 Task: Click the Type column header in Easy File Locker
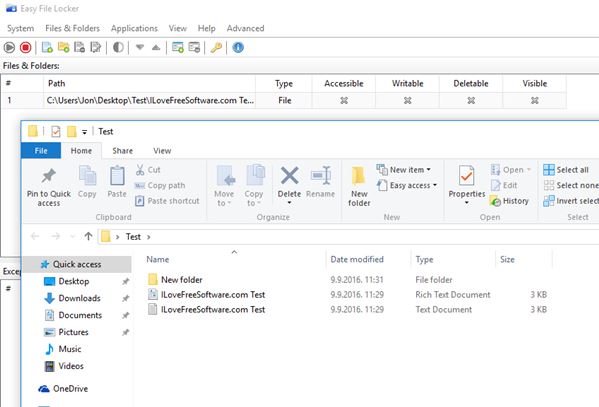(x=283, y=83)
